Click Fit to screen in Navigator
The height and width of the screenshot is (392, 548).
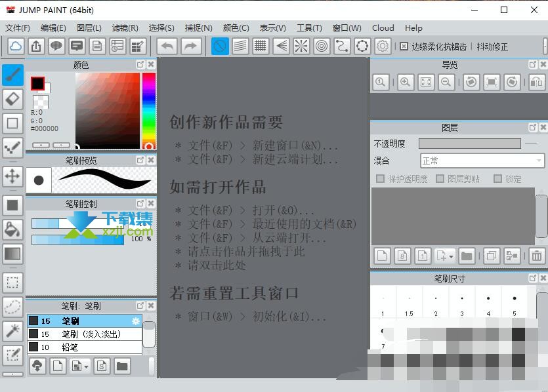click(x=426, y=83)
